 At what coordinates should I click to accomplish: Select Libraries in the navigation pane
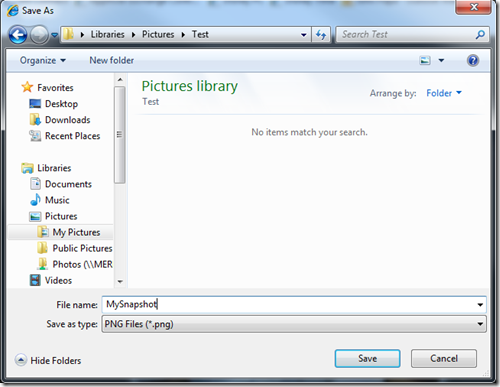(54, 168)
